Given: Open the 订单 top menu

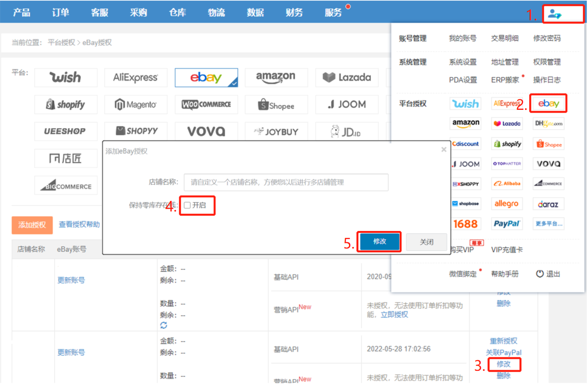Looking at the screenshot, I should click(61, 12).
